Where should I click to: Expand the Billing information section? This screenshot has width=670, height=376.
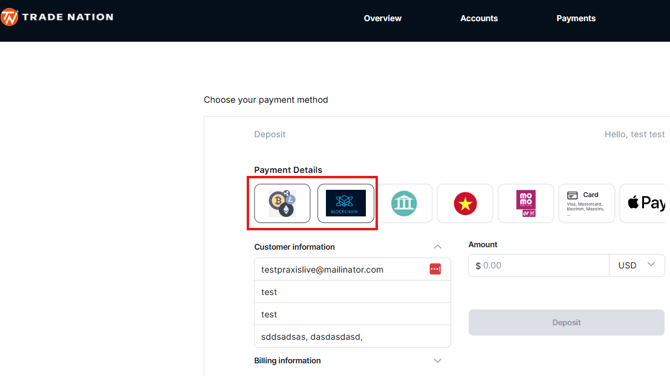click(x=438, y=361)
